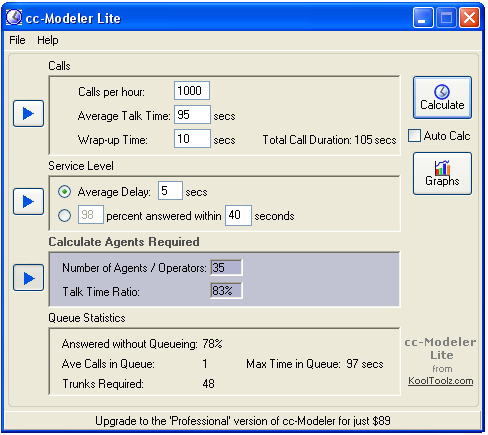Image resolution: width=488 pixels, height=435 pixels.
Task: Close the cc-Modeler Lite window
Action: pyautogui.click(x=469, y=17)
